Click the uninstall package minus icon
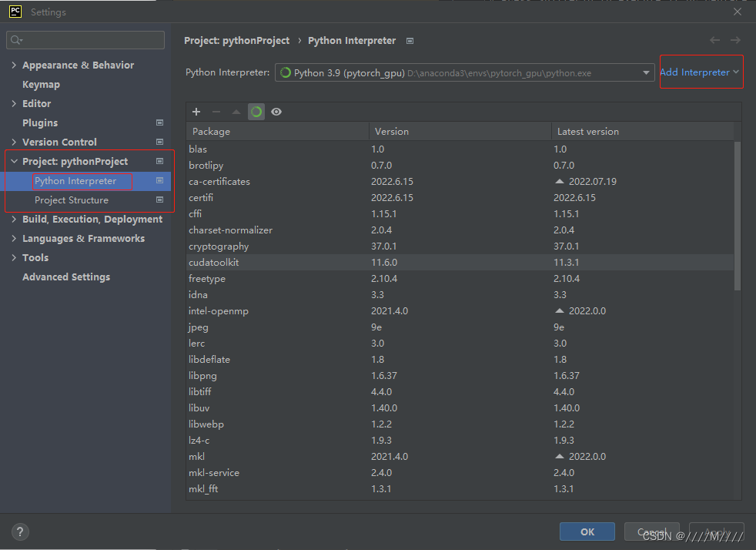 coord(216,112)
